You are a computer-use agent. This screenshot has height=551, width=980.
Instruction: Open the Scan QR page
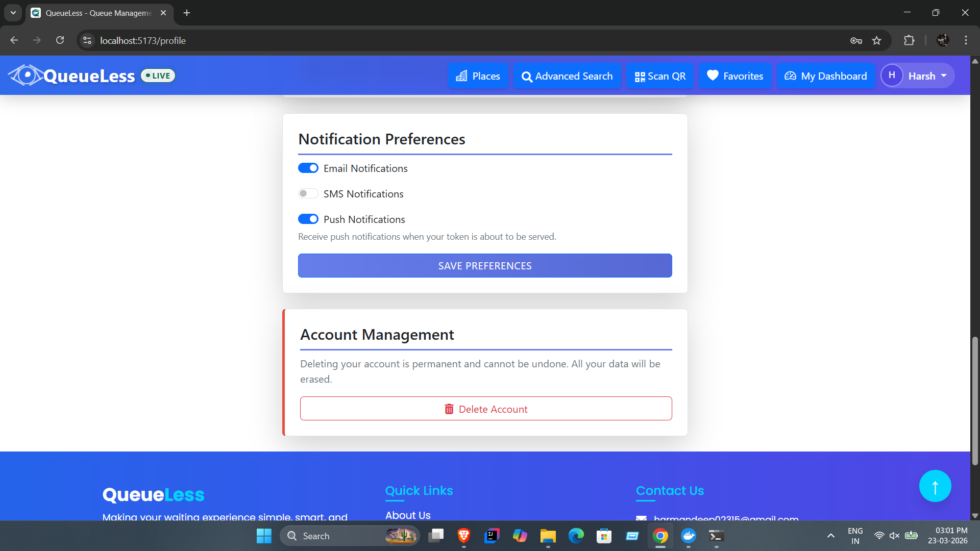coord(660,76)
